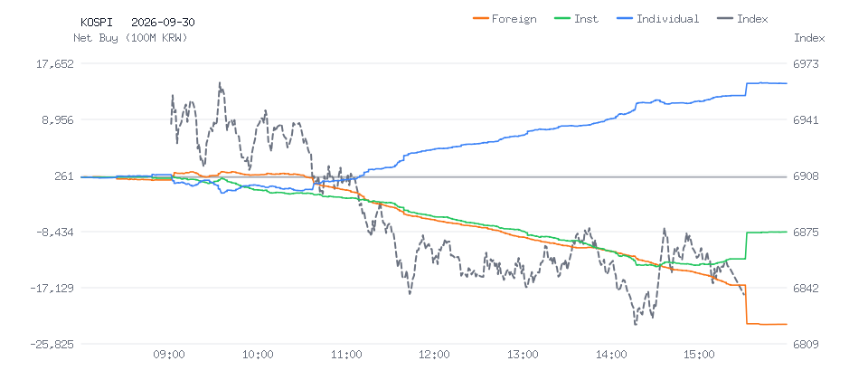Click the KOSPI 2026-09-30 chart title
This screenshot has height=380, width=868.
point(137,23)
